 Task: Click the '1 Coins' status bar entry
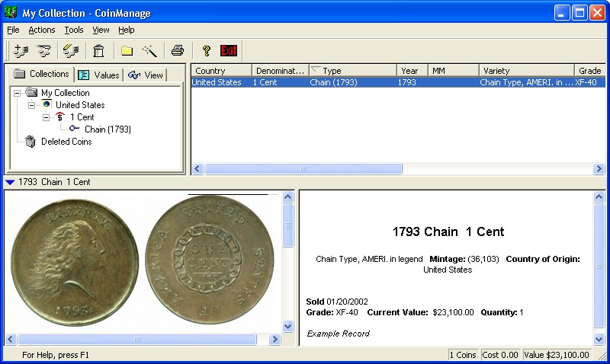coord(463,355)
